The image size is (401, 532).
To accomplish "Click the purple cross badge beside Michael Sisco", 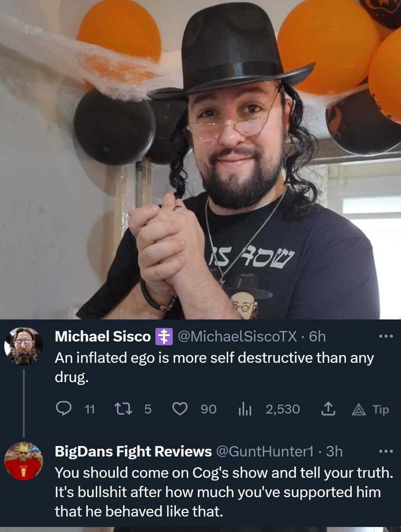I will [x=164, y=336].
